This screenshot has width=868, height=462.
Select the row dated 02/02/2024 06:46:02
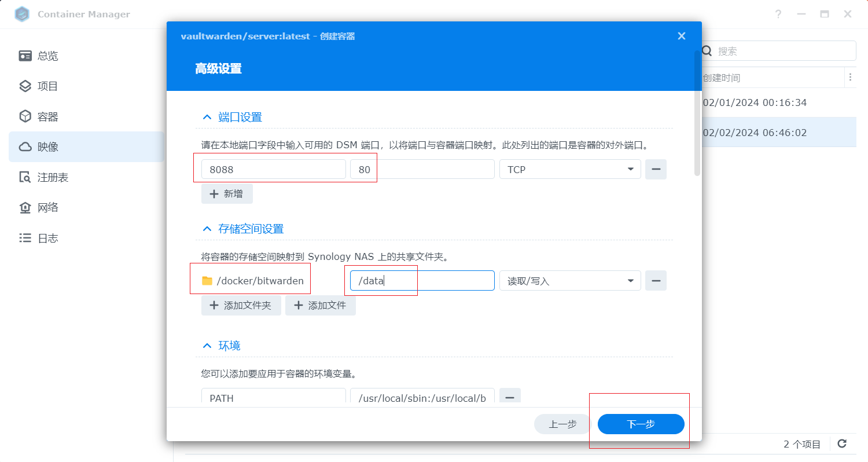779,133
